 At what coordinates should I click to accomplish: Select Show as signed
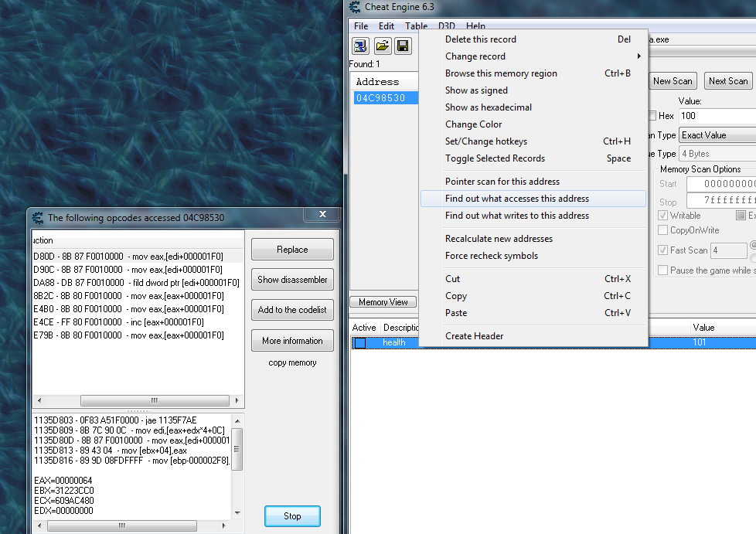coord(533,90)
